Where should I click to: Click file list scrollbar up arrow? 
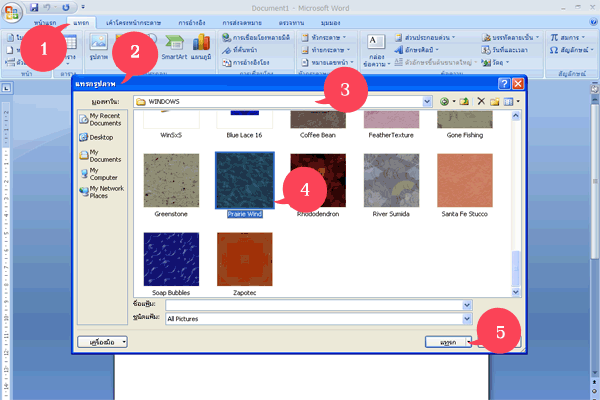click(516, 116)
